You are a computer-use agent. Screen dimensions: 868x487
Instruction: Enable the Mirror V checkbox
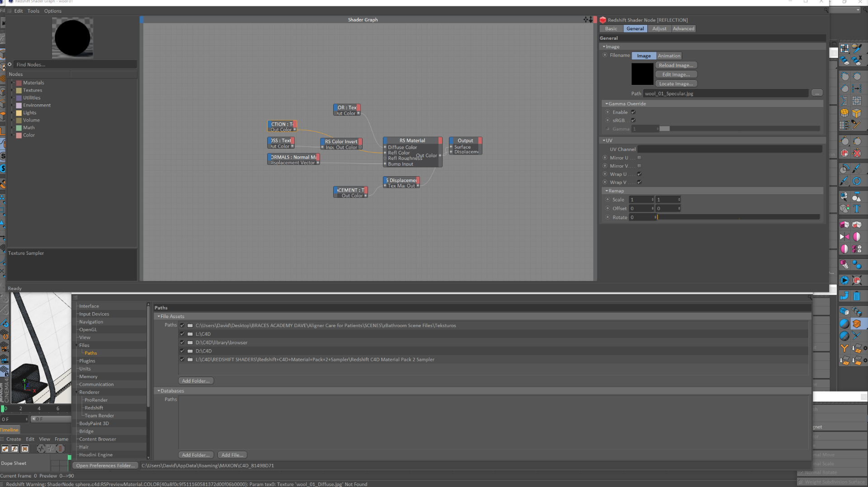(639, 166)
